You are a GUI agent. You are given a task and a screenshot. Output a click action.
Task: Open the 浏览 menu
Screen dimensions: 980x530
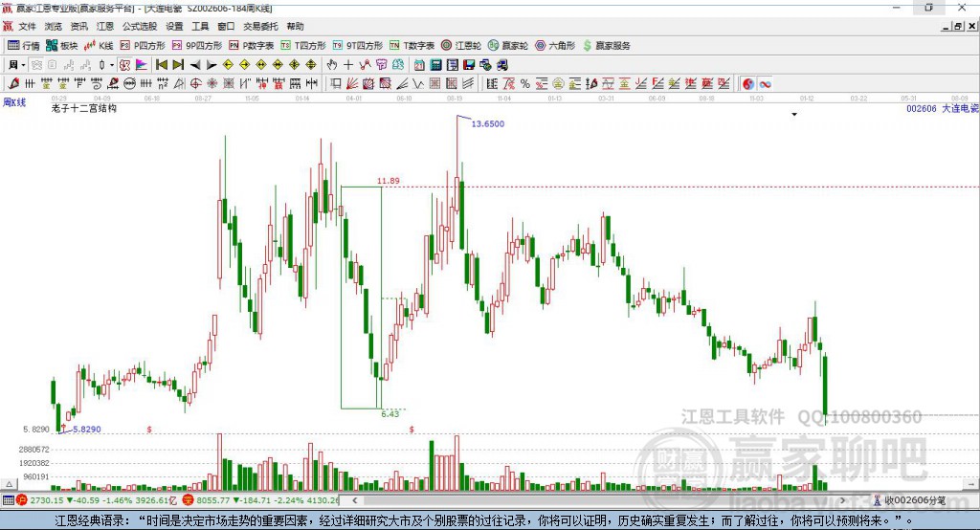click(54, 26)
